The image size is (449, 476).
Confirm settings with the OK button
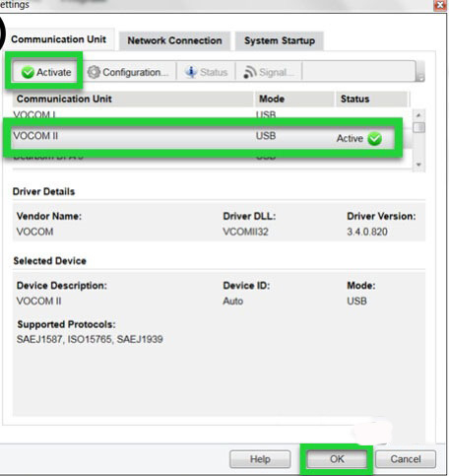337,459
